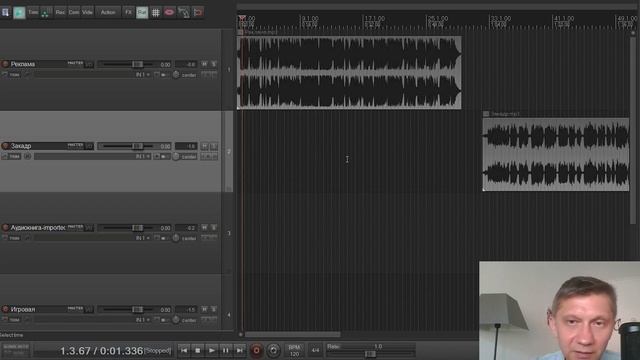The width and height of the screenshot is (640, 360).
Task: Click the Vide toolbar button
Action: 87,12
